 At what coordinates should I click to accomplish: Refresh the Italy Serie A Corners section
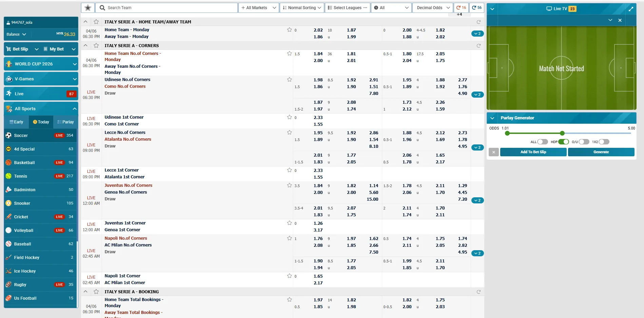[x=479, y=46]
